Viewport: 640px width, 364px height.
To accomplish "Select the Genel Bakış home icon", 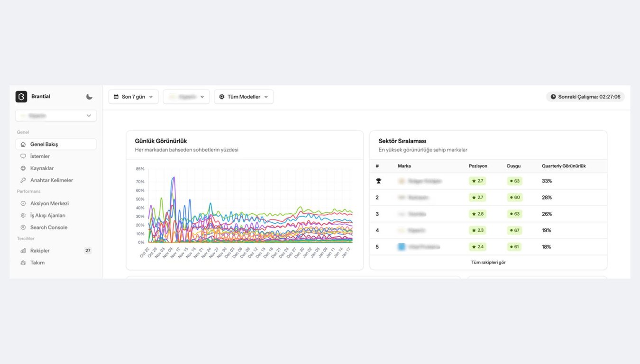I will (x=22, y=144).
